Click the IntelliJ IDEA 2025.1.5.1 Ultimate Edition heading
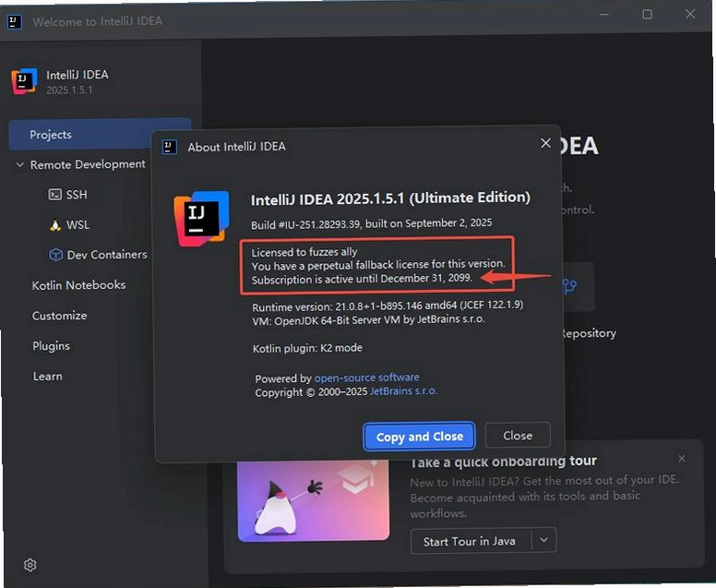Image resolution: width=716 pixels, height=588 pixels. [x=391, y=198]
